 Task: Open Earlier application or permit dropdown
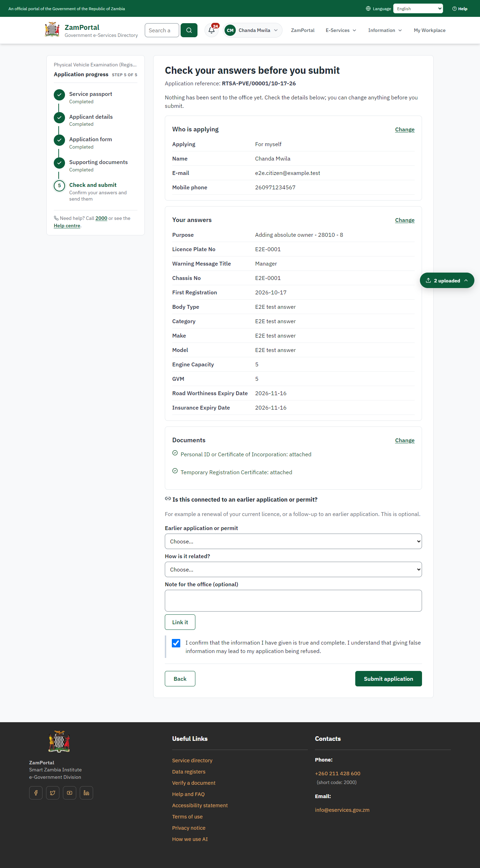tap(293, 541)
